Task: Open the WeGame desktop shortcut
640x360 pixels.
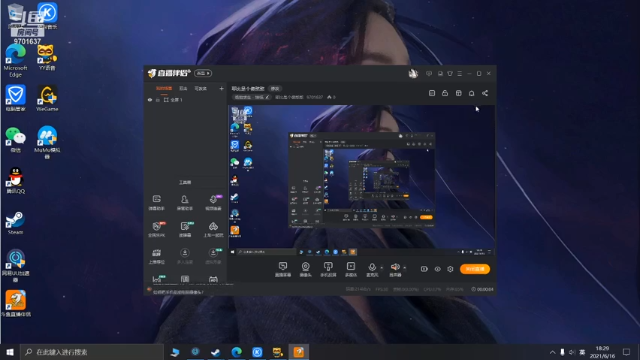Action: [47, 98]
